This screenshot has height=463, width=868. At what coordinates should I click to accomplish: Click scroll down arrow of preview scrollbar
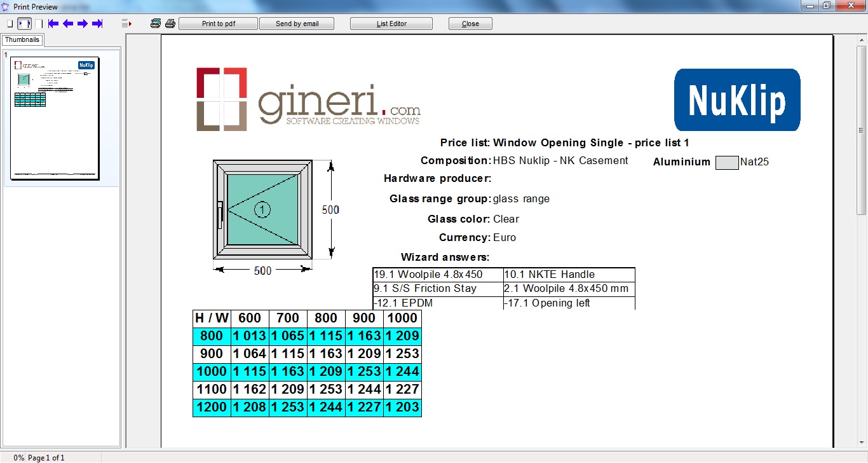[862, 444]
